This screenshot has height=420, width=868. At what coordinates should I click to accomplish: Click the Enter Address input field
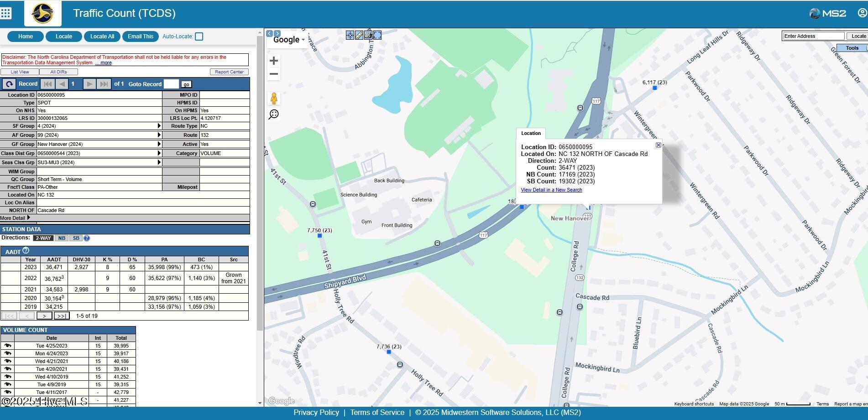(x=813, y=36)
